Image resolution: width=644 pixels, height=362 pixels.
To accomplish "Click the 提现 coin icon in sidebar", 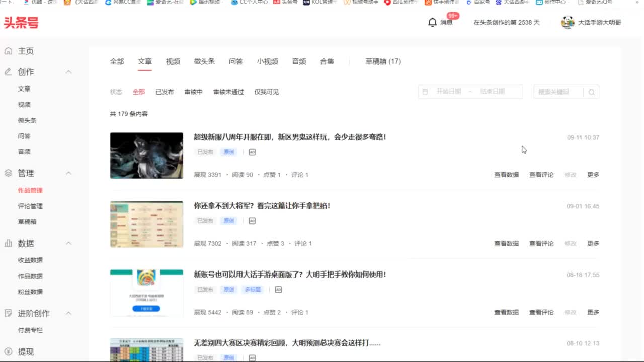I will click(8, 352).
